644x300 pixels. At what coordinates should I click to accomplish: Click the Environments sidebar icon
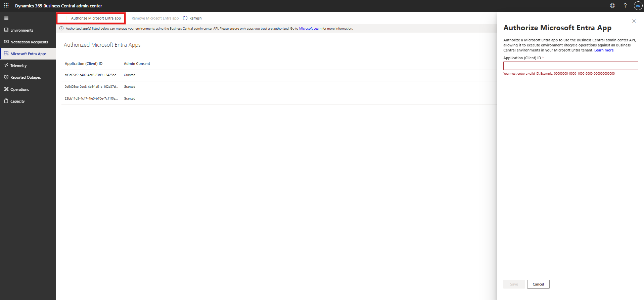6,30
